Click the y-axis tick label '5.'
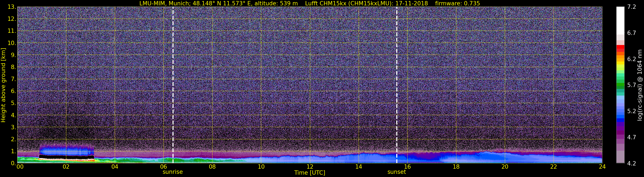The height and width of the screenshot is (177, 644). (13, 103)
